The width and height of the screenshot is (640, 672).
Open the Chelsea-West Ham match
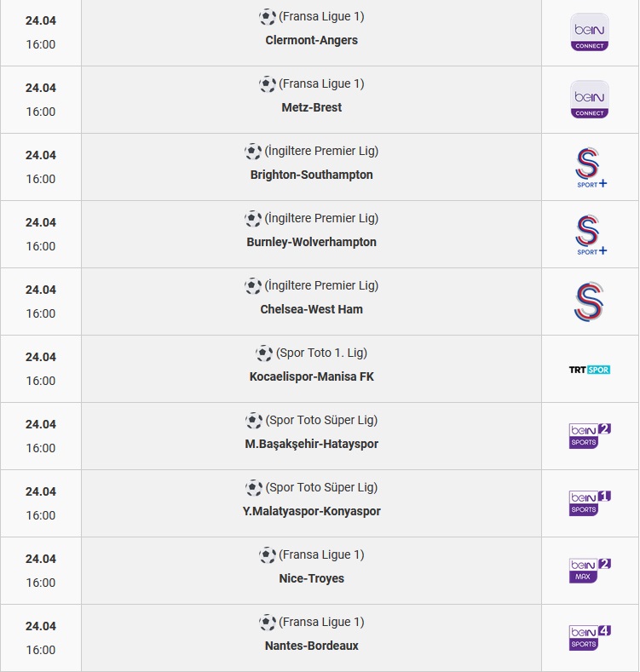[x=311, y=309]
